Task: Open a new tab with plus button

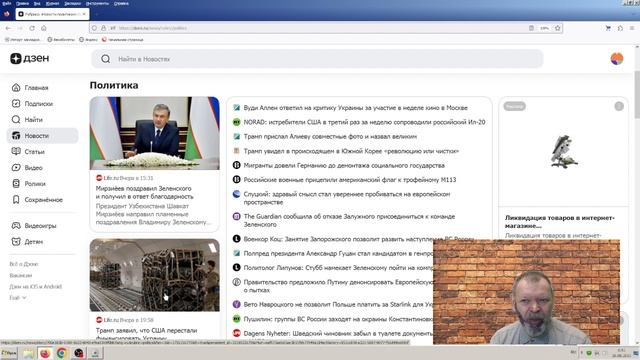Action: point(97,14)
